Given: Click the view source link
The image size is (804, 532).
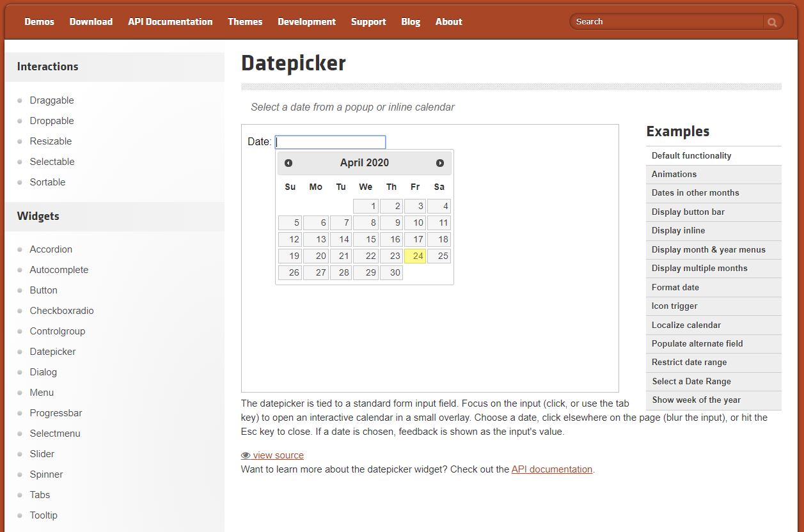Looking at the screenshot, I should 272,455.
